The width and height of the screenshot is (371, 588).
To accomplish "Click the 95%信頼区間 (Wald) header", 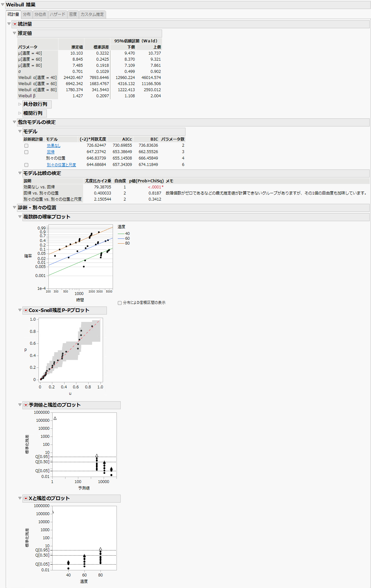I will 136,41.
